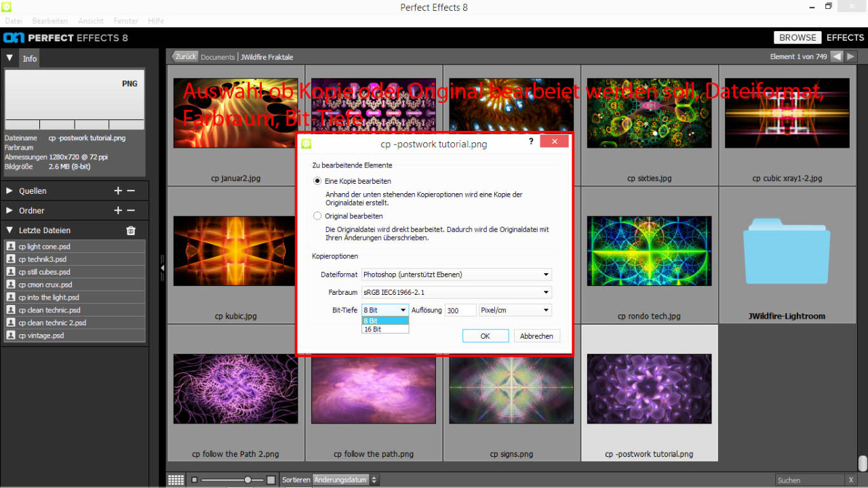Open JWildfire Fraktale breadcrumb
The image size is (868, 488).
click(267, 57)
